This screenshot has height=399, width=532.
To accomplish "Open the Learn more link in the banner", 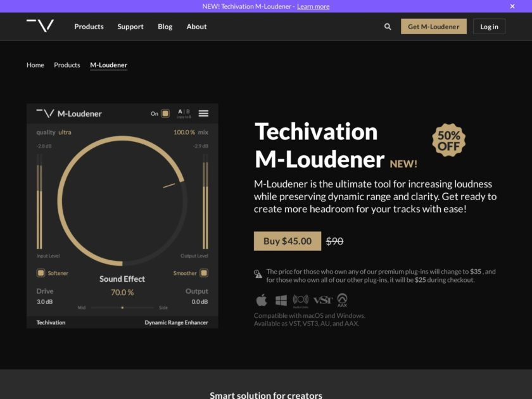I will tap(313, 6).
